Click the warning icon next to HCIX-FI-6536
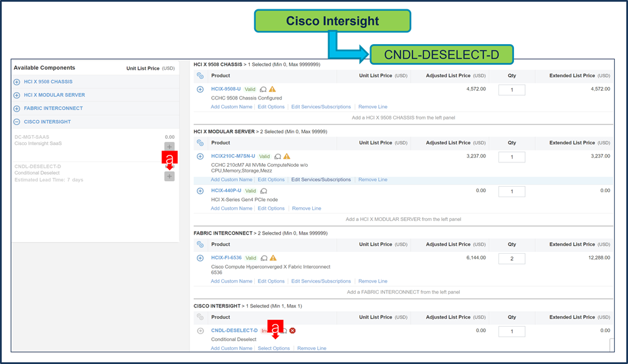The height and width of the screenshot is (364, 628). (273, 258)
